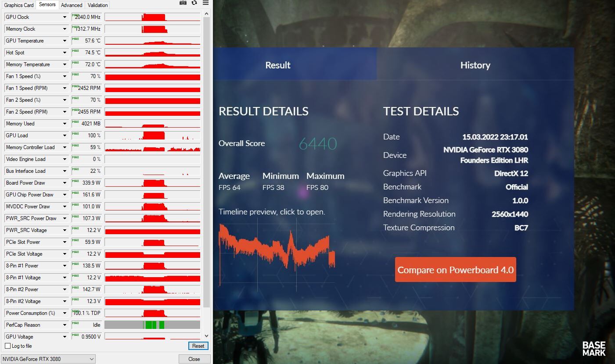This screenshot has height=364, width=615.
Task: Open the GPU-Z hamburger menu
Action: point(205,3)
